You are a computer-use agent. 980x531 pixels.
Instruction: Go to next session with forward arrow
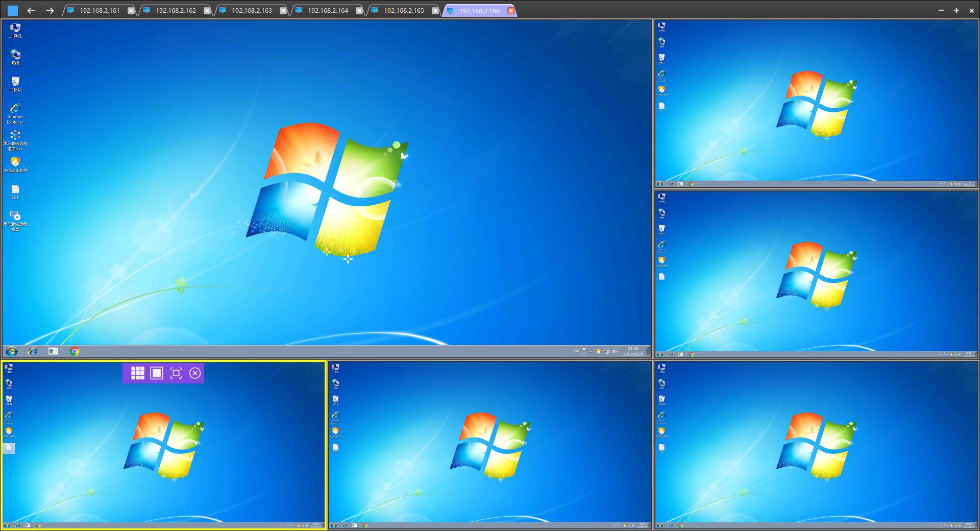click(50, 10)
